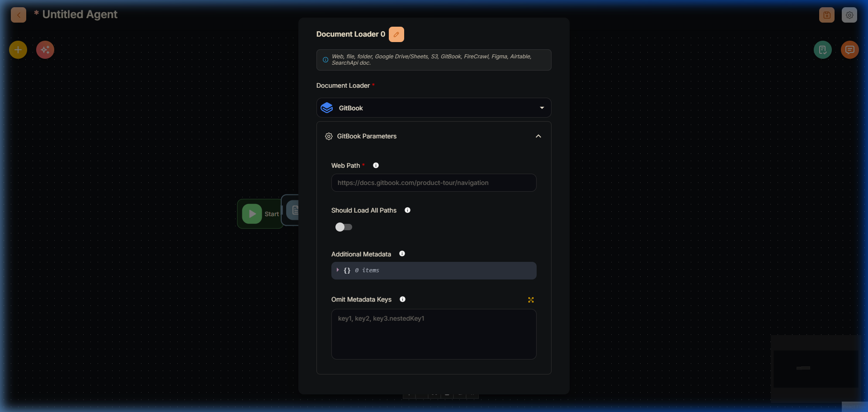This screenshot has width=868, height=412.
Task: Open the Document Loader dropdown showing GitBook
Action: 434,108
